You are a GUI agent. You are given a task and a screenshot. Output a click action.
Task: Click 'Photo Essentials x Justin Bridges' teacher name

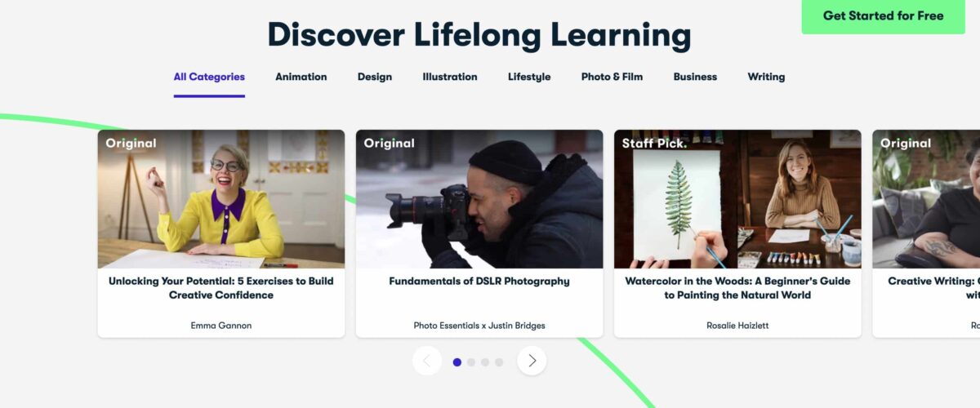tap(479, 326)
